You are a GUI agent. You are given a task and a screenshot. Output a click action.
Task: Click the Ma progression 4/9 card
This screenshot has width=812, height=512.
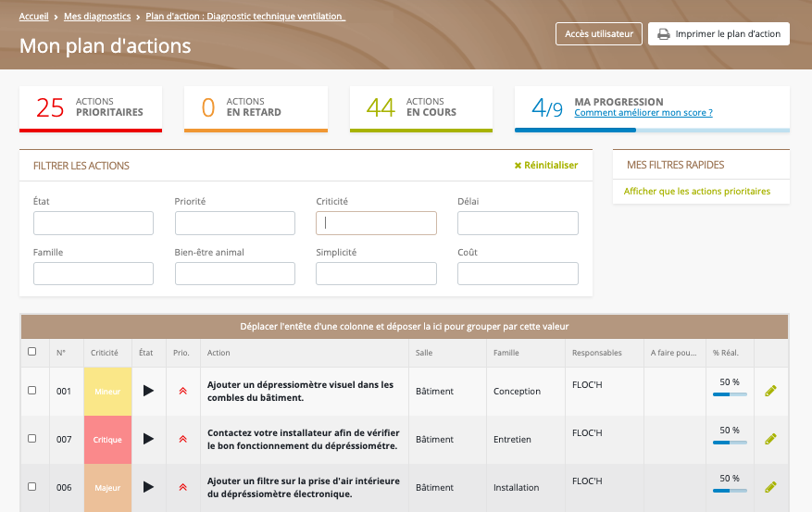pyautogui.click(x=652, y=108)
